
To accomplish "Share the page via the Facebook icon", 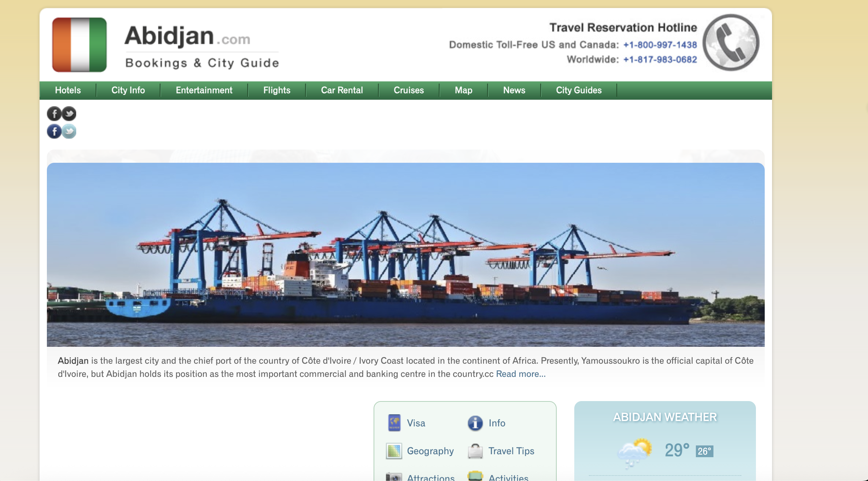I will click(x=54, y=114).
